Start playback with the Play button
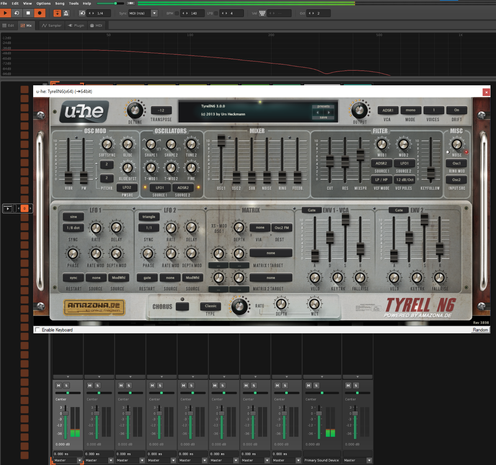 click(5, 13)
